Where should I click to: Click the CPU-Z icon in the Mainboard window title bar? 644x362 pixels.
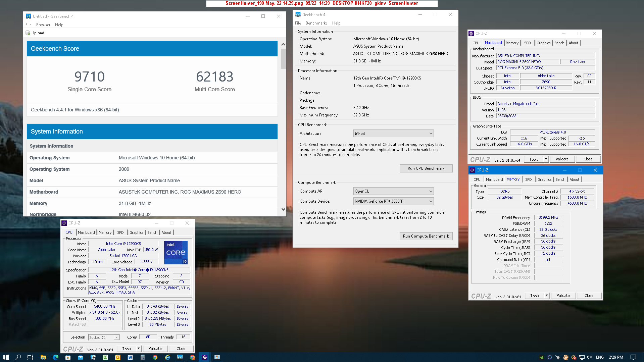coord(471,34)
